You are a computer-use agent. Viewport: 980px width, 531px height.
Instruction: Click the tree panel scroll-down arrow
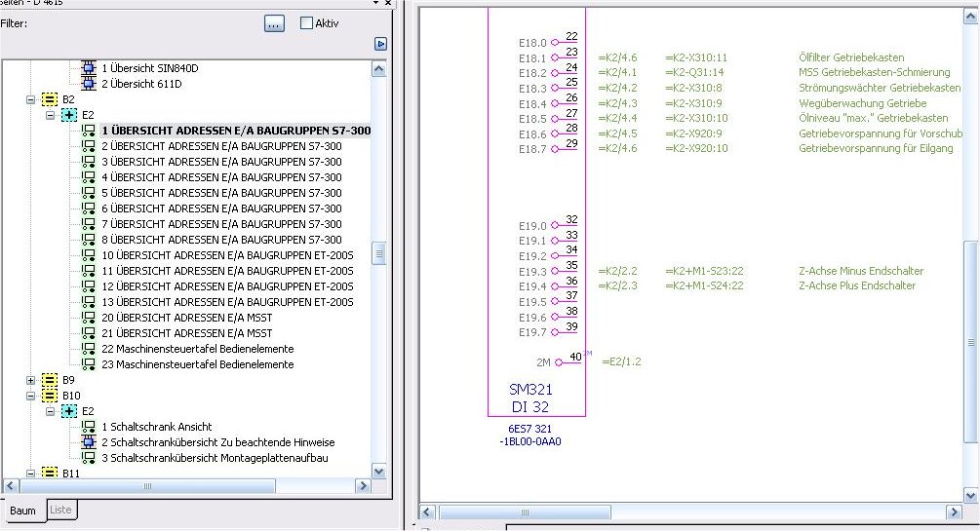(378, 472)
